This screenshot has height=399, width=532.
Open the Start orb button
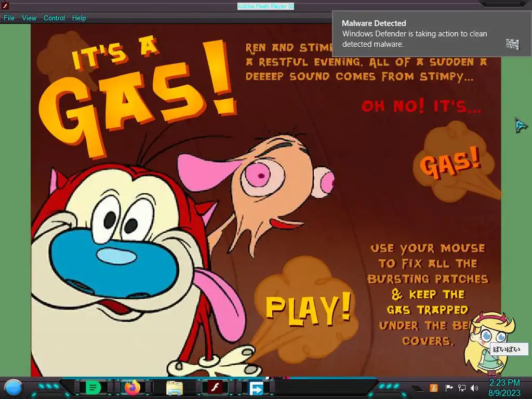[13, 388]
